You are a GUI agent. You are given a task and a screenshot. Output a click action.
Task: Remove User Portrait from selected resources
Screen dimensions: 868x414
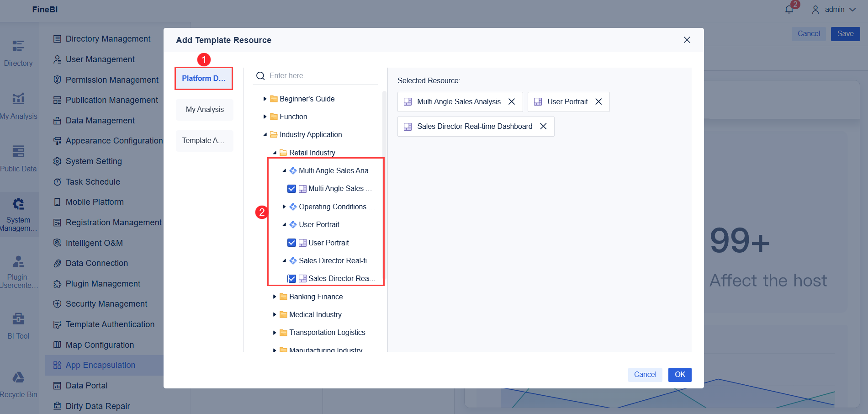tap(598, 101)
